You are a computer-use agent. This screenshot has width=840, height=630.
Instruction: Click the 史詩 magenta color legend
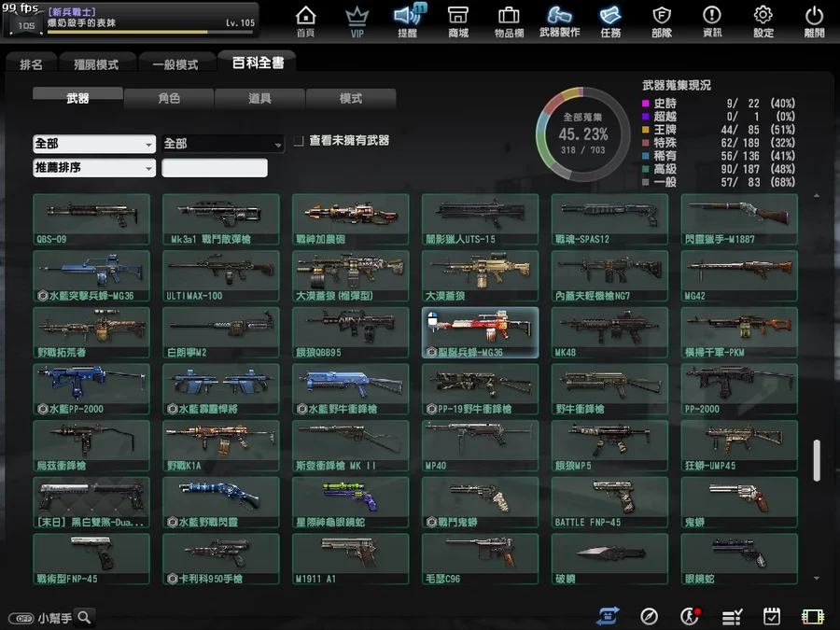646,104
